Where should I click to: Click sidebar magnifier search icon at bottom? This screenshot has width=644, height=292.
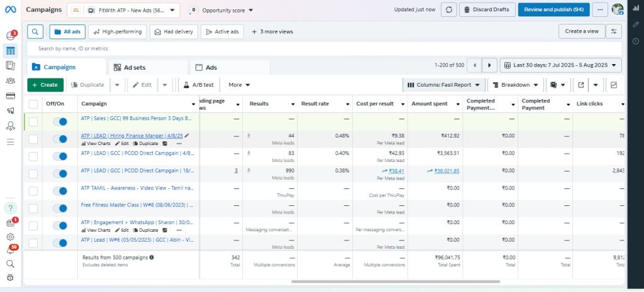10,264
